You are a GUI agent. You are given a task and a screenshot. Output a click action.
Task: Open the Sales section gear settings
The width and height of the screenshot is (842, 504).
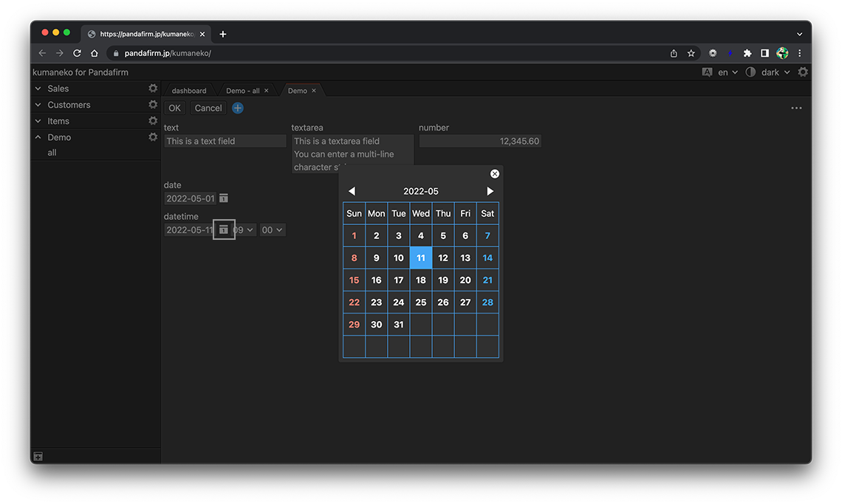click(153, 89)
